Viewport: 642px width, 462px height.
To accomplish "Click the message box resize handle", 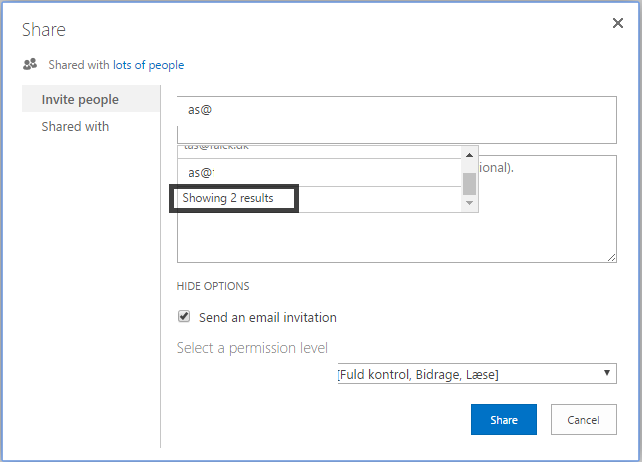I will coord(611,257).
